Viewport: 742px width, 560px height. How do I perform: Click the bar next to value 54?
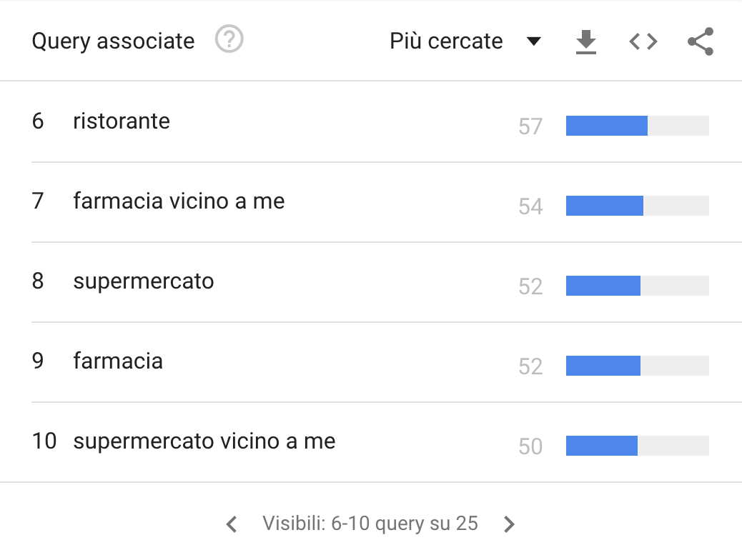[605, 206]
